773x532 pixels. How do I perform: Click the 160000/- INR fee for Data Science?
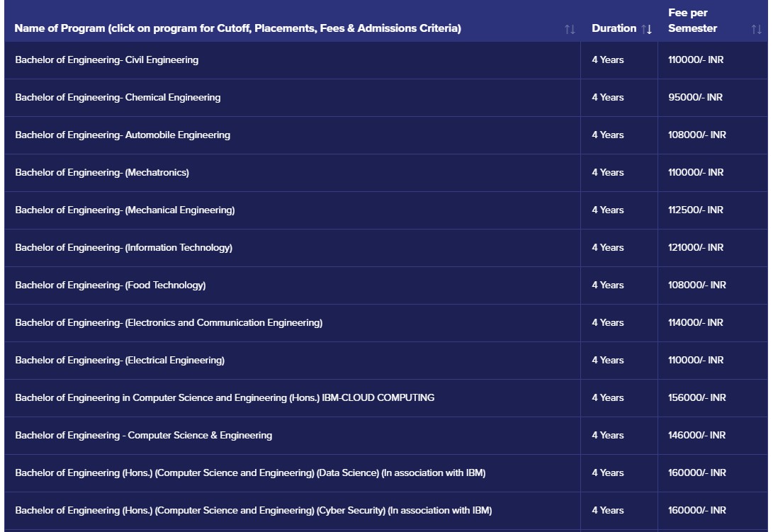(696, 473)
